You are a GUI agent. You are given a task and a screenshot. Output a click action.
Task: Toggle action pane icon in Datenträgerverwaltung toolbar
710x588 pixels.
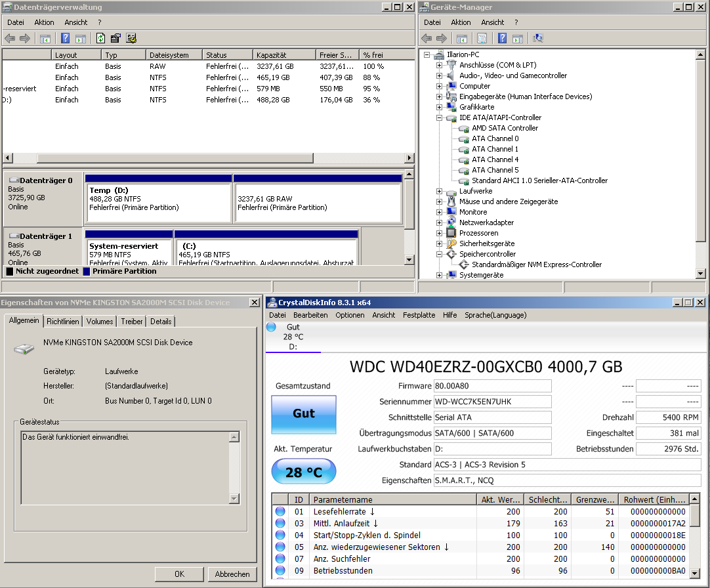81,39
